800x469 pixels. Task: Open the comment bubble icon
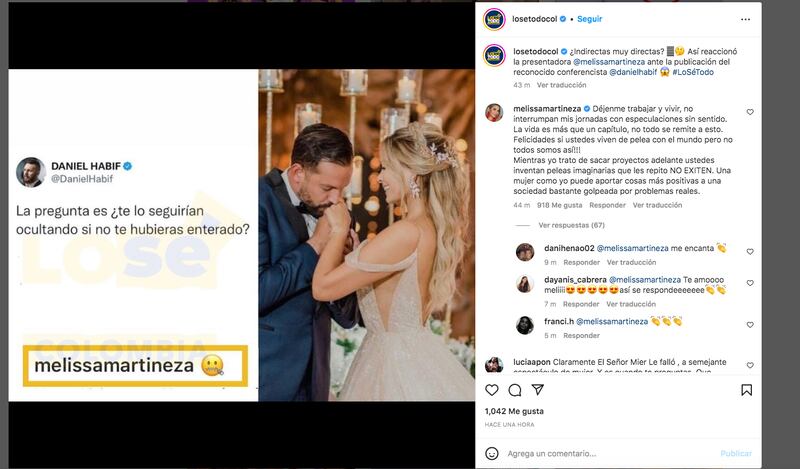pyautogui.click(x=515, y=390)
